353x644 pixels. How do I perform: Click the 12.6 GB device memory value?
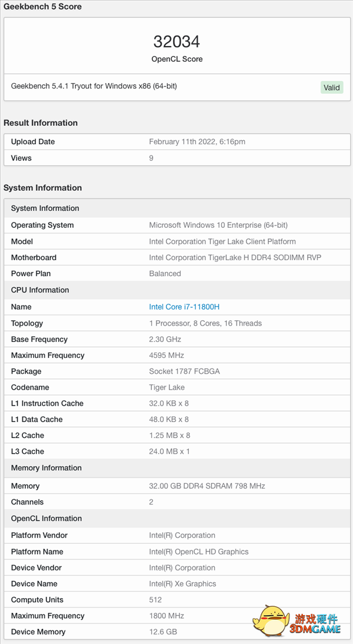click(x=163, y=632)
